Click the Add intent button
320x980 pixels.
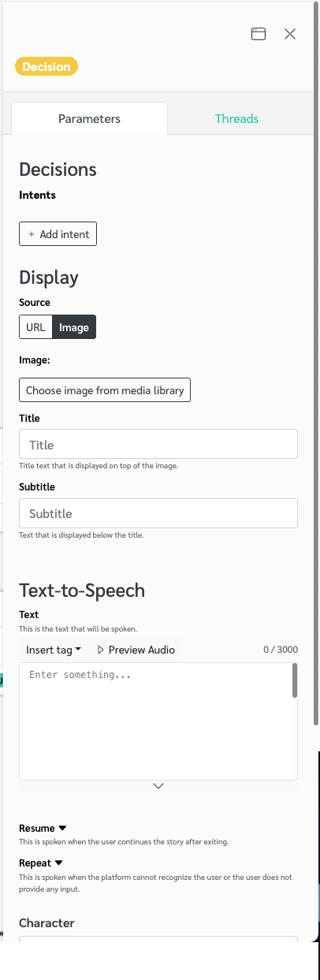pyautogui.click(x=58, y=234)
